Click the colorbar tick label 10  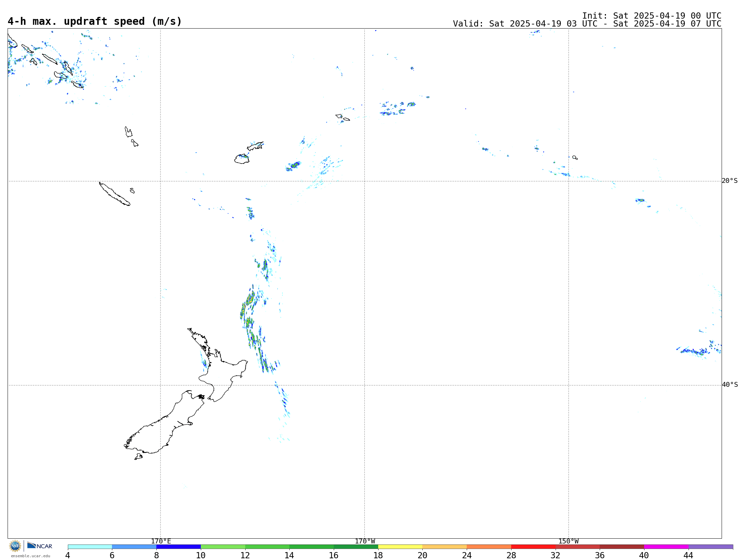pos(201,555)
